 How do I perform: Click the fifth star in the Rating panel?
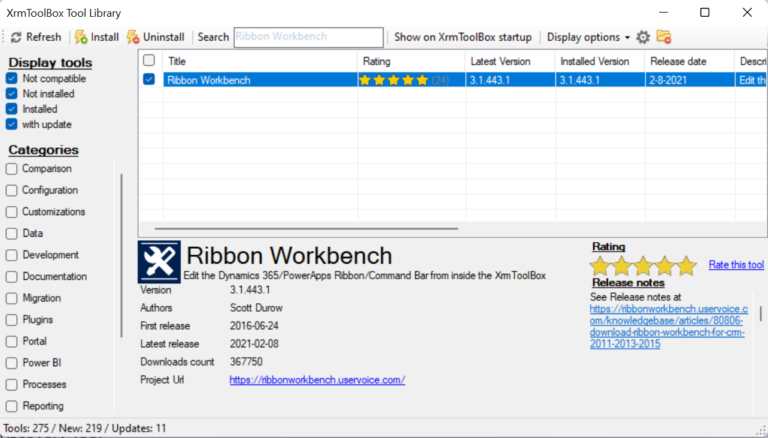(x=686, y=266)
